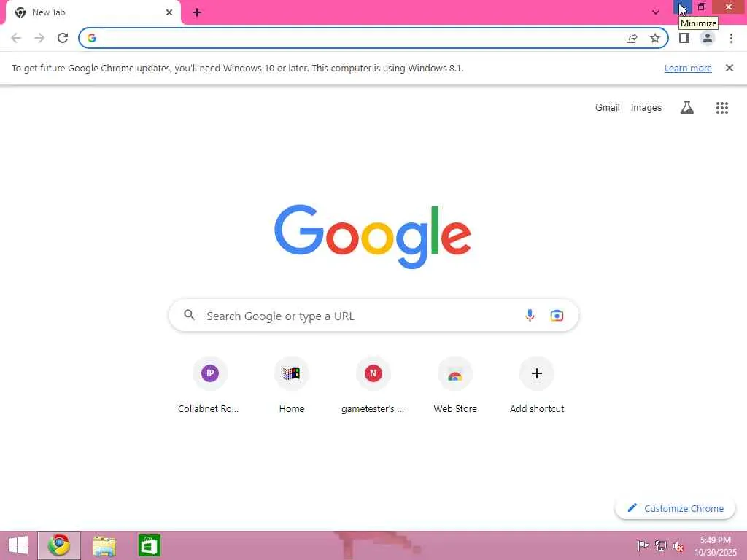This screenshot has width=747, height=560.
Task: Open the Collabnet Ro... shortcut
Action: tap(209, 385)
